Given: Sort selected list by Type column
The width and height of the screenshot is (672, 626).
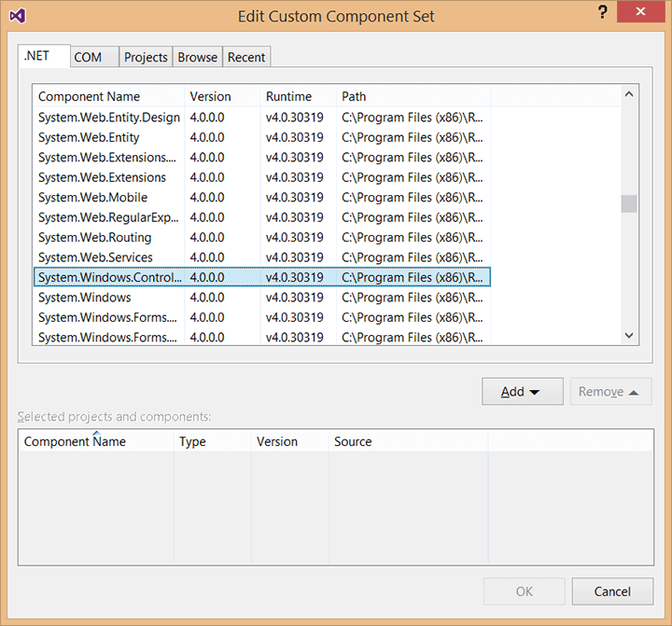Looking at the screenshot, I should (x=213, y=441).
